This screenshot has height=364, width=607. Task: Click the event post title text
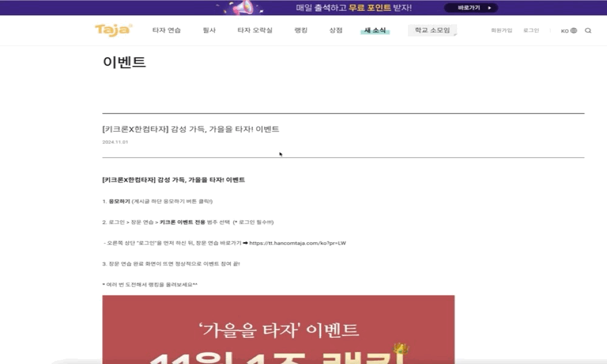[191, 129]
